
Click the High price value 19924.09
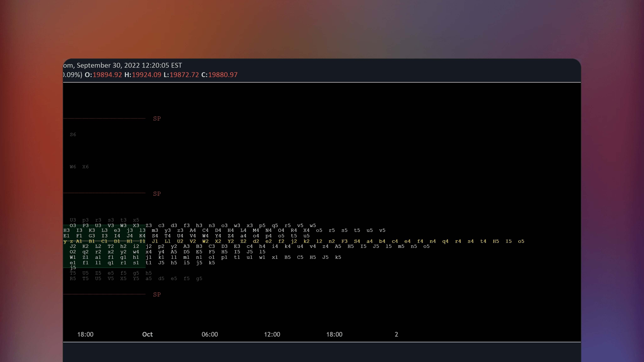point(146,75)
